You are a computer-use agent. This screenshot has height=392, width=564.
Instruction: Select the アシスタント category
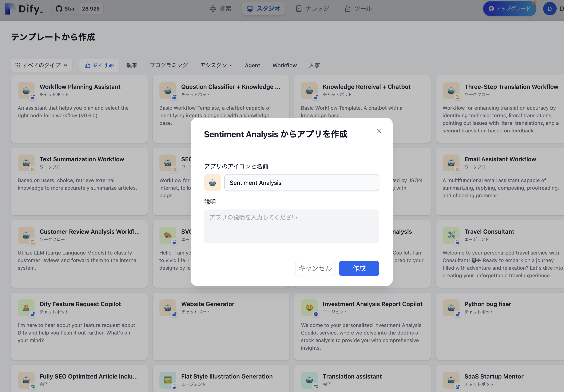click(216, 65)
